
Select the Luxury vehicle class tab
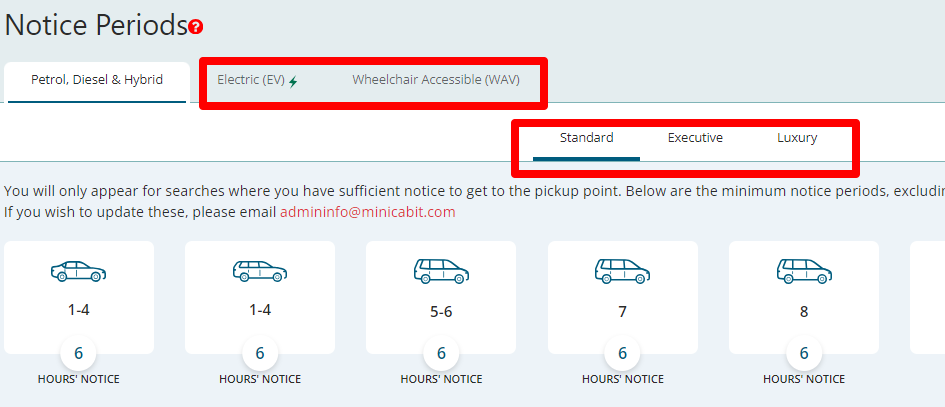coord(797,138)
